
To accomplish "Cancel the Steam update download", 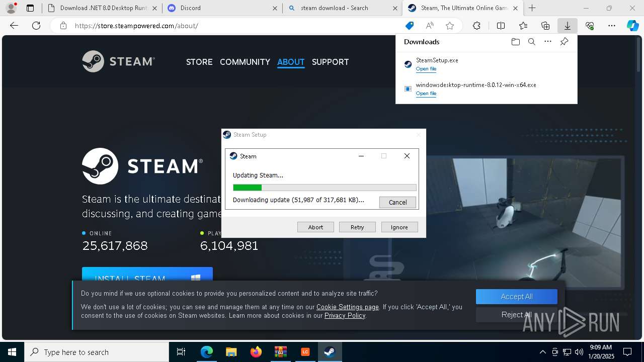I will coord(397,202).
